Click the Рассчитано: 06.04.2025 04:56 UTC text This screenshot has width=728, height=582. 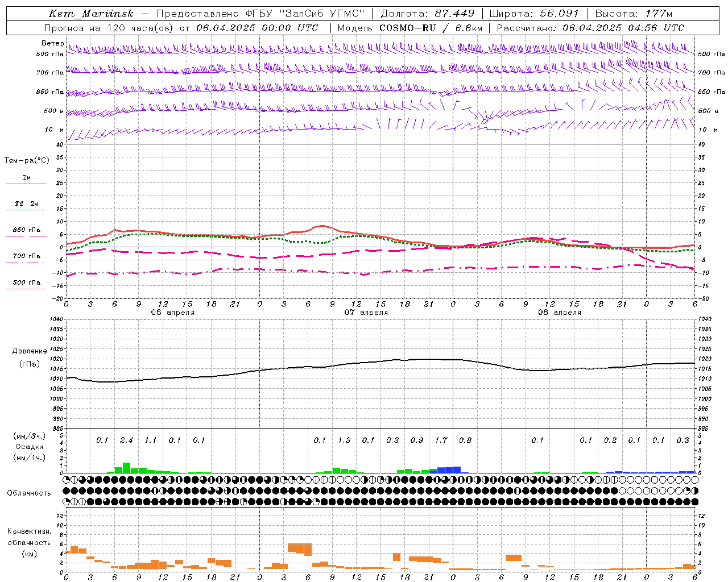point(590,28)
